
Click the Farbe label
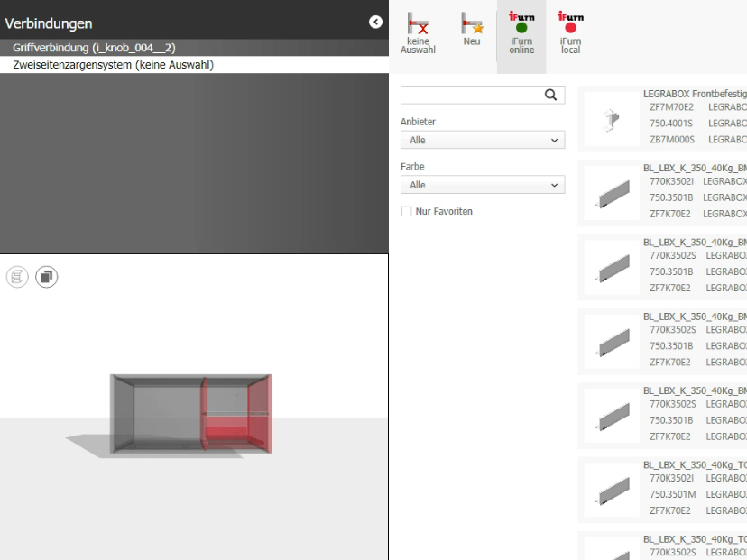click(412, 167)
